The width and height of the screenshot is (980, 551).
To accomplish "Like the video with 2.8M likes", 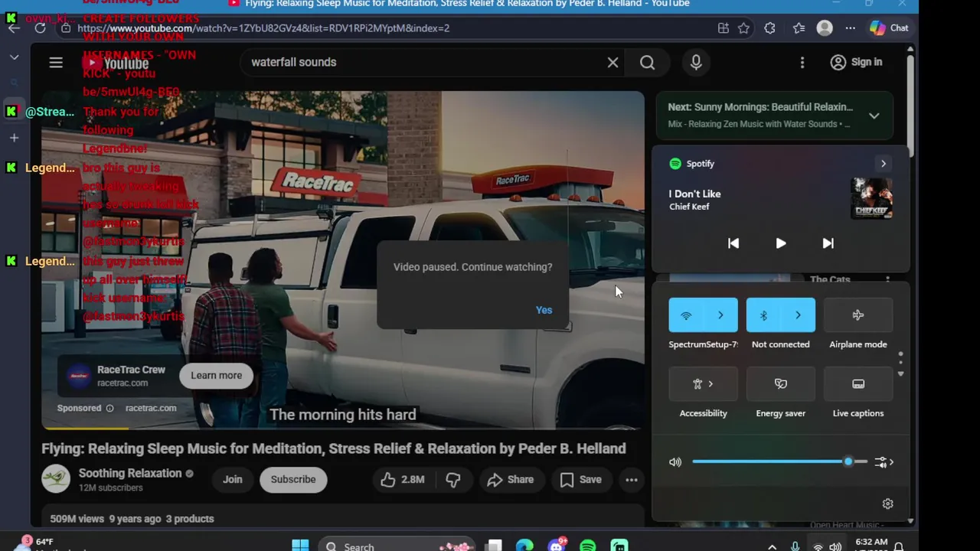I will coord(403,480).
